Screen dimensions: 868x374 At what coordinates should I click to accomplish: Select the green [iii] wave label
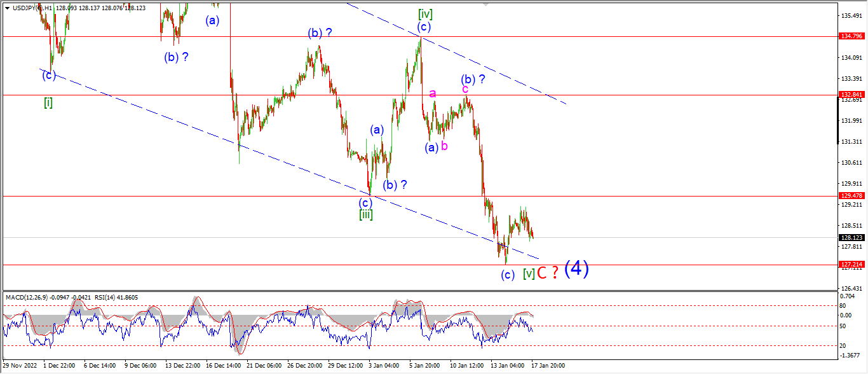pyautogui.click(x=366, y=214)
